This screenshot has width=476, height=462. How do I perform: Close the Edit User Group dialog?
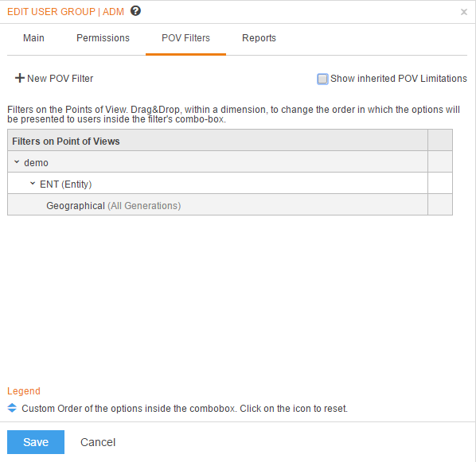tap(463, 12)
